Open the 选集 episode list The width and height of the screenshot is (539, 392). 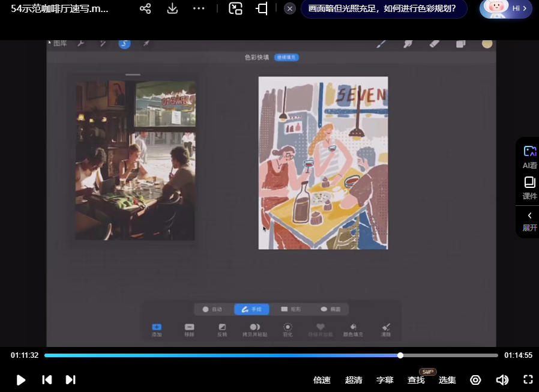click(x=447, y=380)
